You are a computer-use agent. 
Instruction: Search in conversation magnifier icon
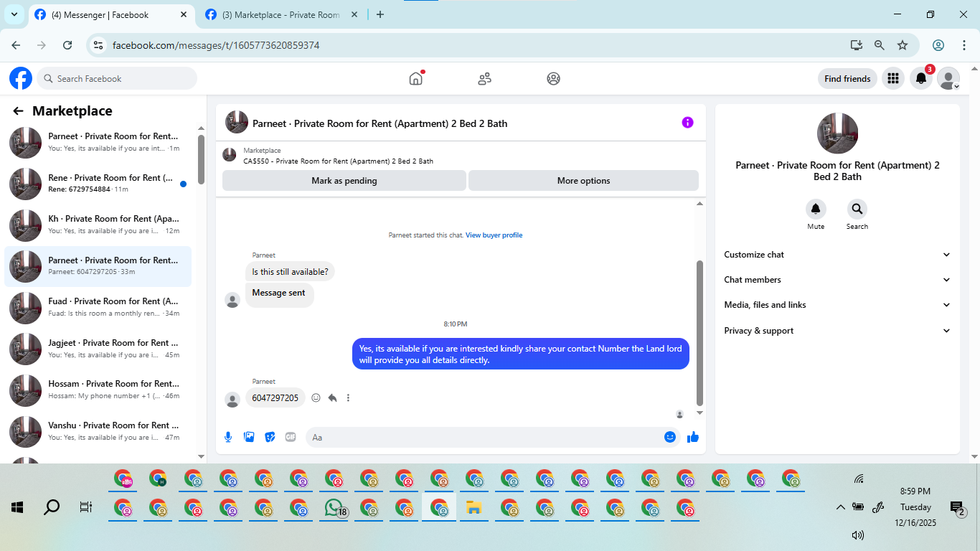pos(857,209)
